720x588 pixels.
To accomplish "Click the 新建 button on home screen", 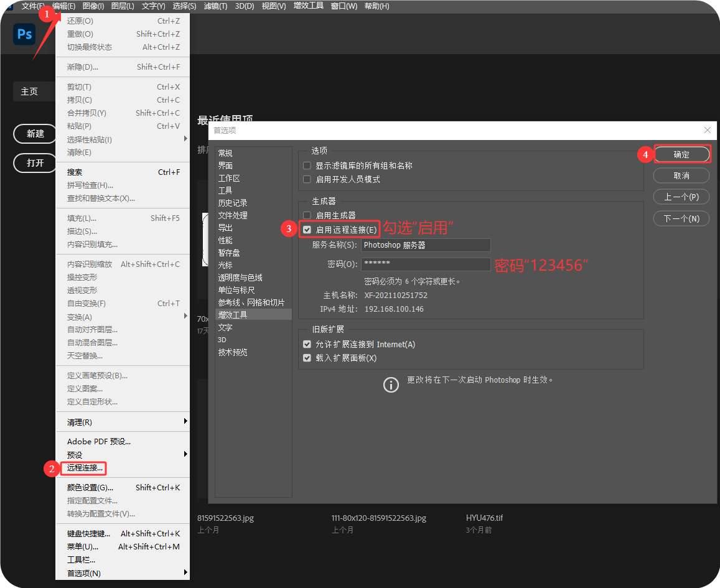I will [35, 134].
